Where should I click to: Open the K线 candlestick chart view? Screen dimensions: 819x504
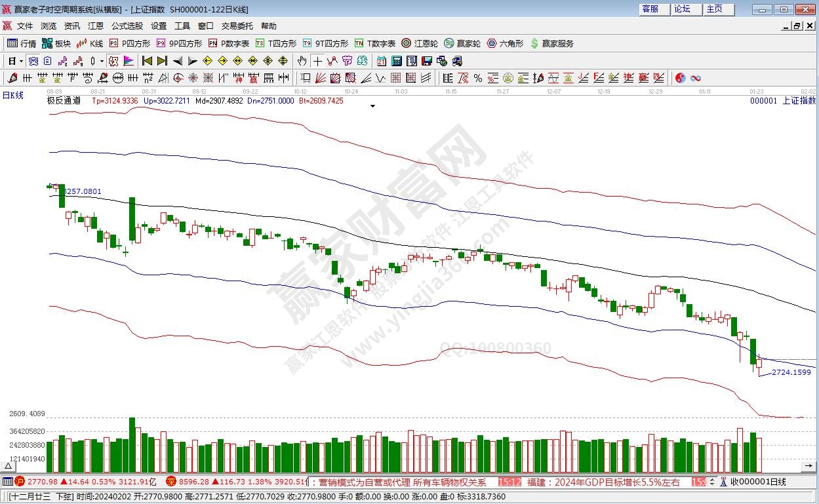[x=90, y=43]
